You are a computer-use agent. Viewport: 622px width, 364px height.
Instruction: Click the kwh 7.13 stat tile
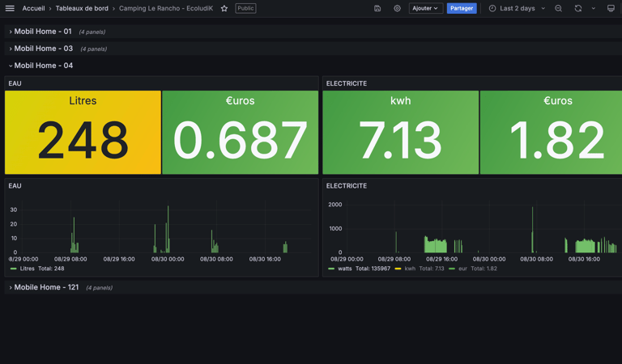401,133
